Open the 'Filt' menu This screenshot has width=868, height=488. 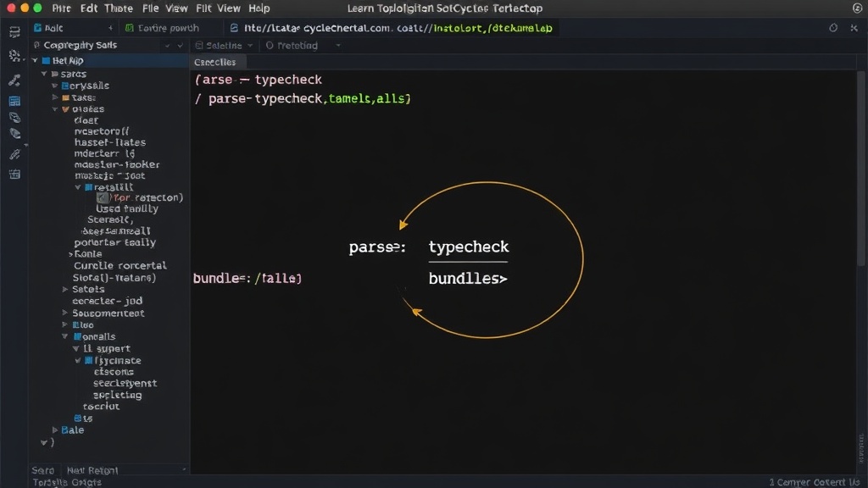coord(203,8)
